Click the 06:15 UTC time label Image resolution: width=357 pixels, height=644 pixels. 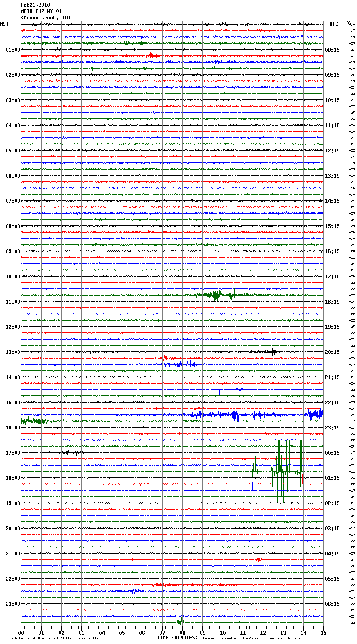332,604
